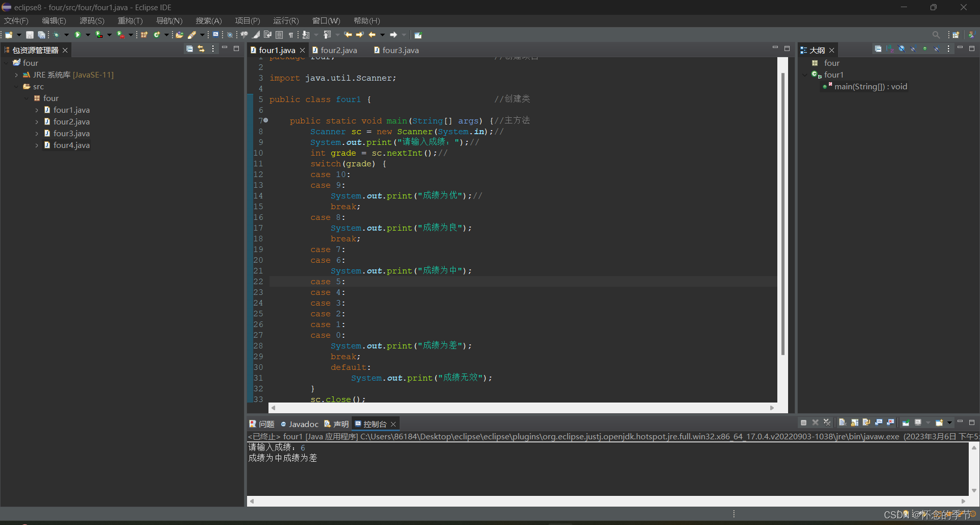Save all open files
Screen dimensions: 980x525
point(41,34)
